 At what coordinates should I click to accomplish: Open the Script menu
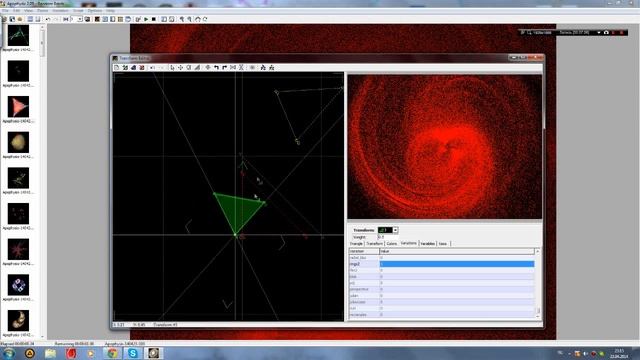click(x=78, y=11)
